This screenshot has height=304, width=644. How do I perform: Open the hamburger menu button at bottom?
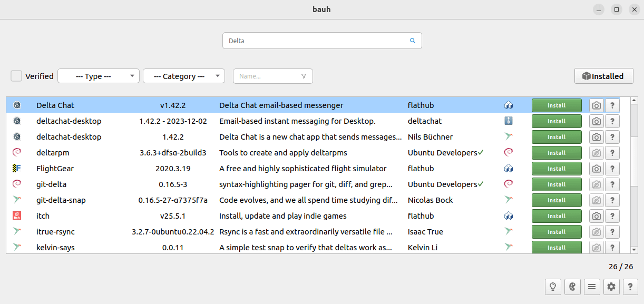pyautogui.click(x=592, y=287)
